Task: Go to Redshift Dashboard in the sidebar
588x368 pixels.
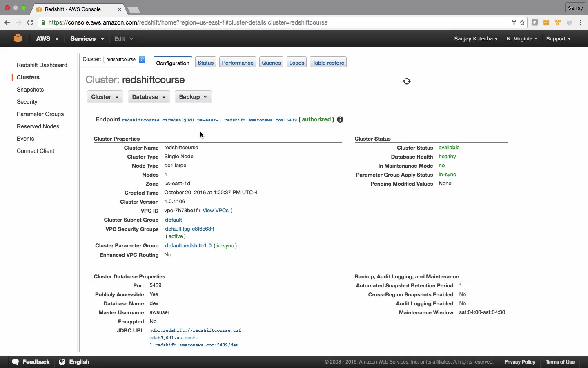Action: coord(42,65)
